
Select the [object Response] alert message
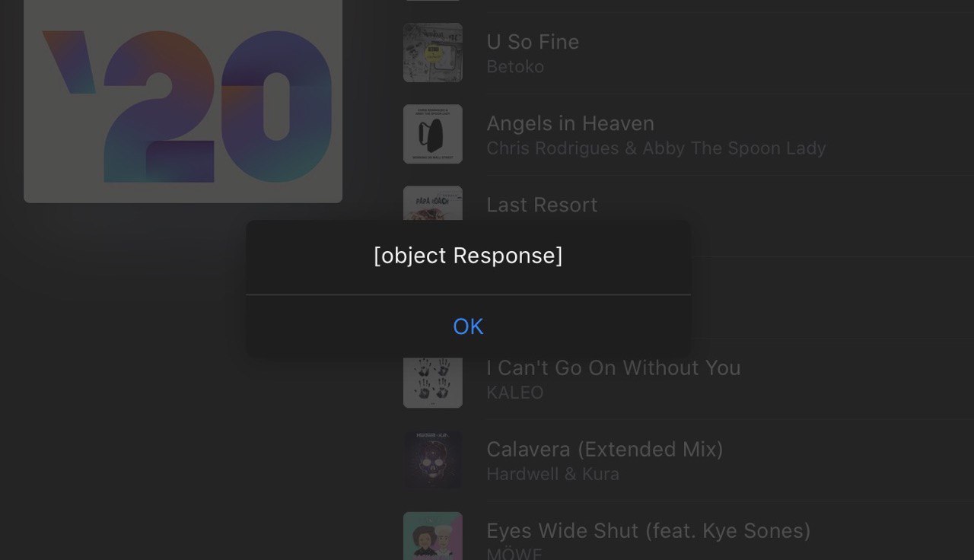[x=468, y=256]
